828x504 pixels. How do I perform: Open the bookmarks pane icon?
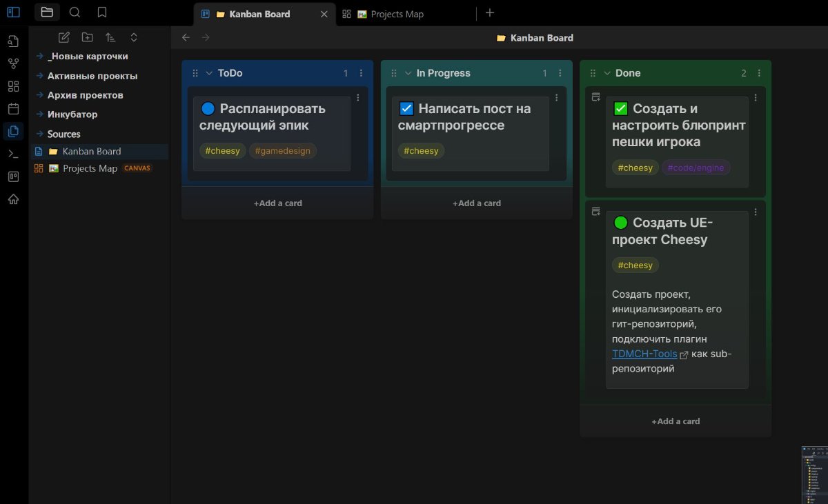click(x=102, y=12)
